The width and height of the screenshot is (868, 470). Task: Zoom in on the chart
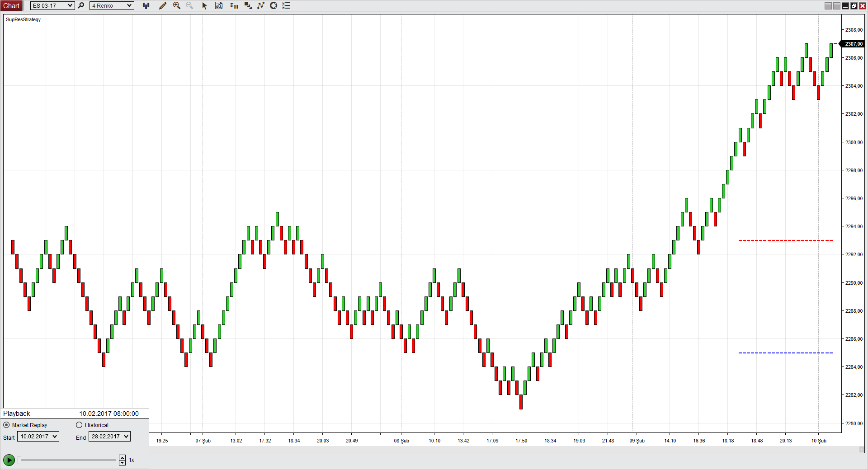point(177,5)
